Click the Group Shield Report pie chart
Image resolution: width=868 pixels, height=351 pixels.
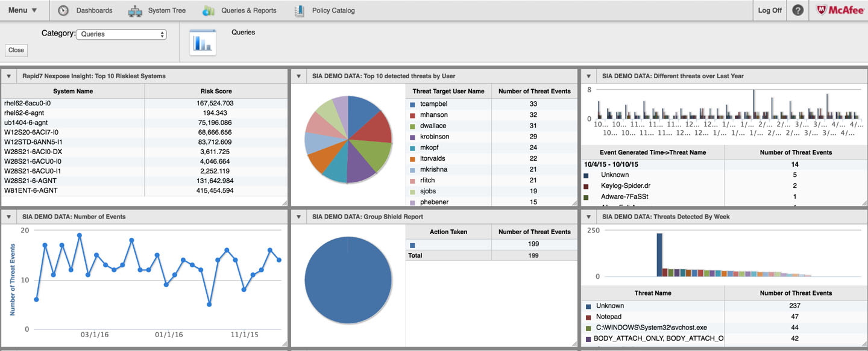point(348,279)
